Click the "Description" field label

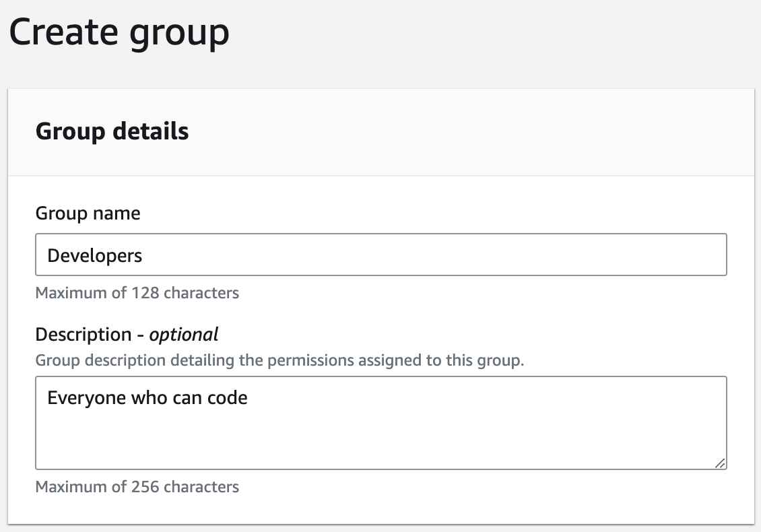click(84, 335)
